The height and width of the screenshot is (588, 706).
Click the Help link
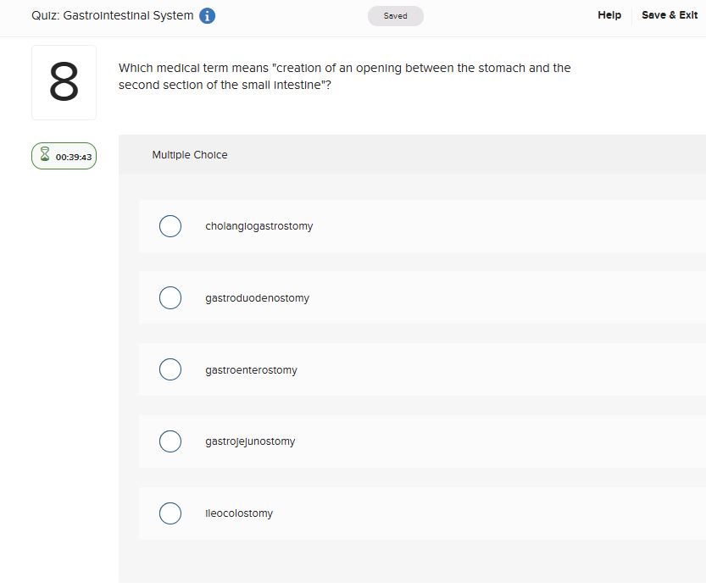tap(609, 15)
